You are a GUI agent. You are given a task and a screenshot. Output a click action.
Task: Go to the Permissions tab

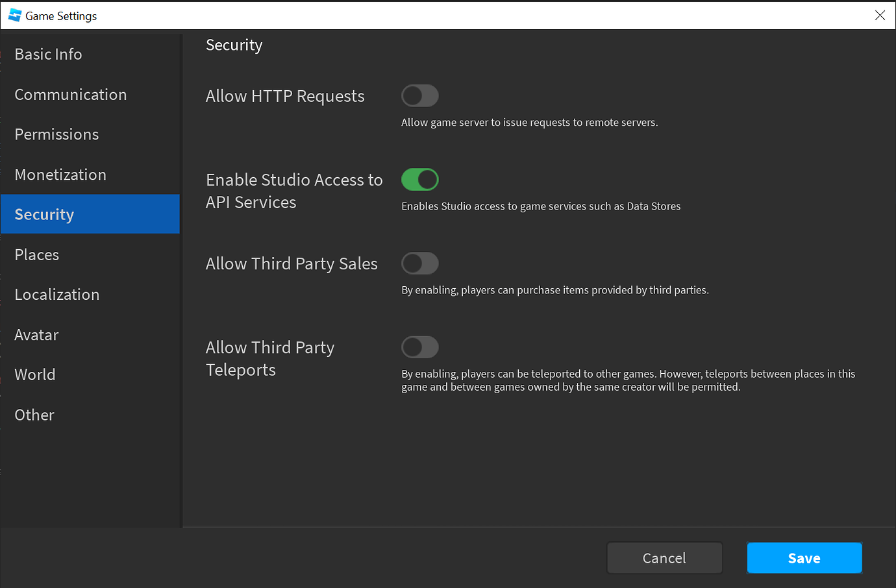(x=57, y=134)
